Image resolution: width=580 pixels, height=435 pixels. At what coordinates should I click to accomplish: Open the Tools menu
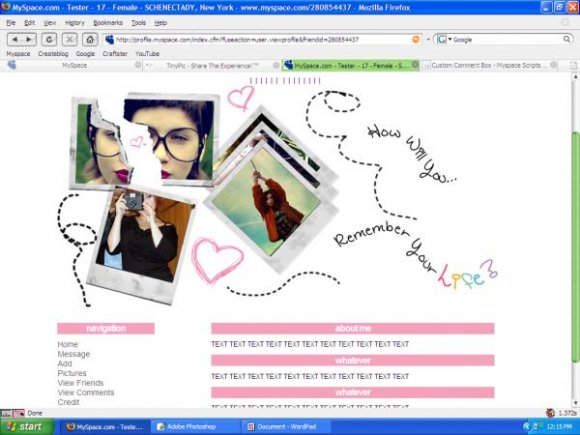(138, 23)
